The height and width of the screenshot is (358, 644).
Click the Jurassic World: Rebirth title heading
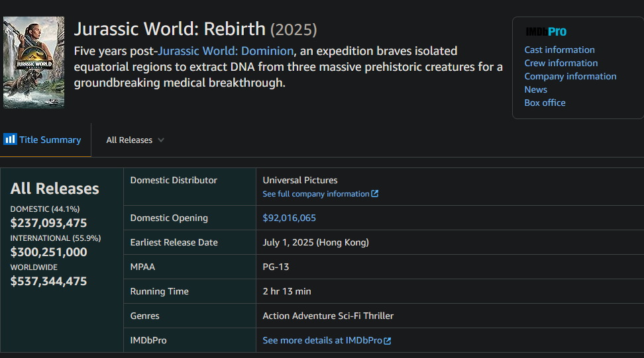(170, 29)
